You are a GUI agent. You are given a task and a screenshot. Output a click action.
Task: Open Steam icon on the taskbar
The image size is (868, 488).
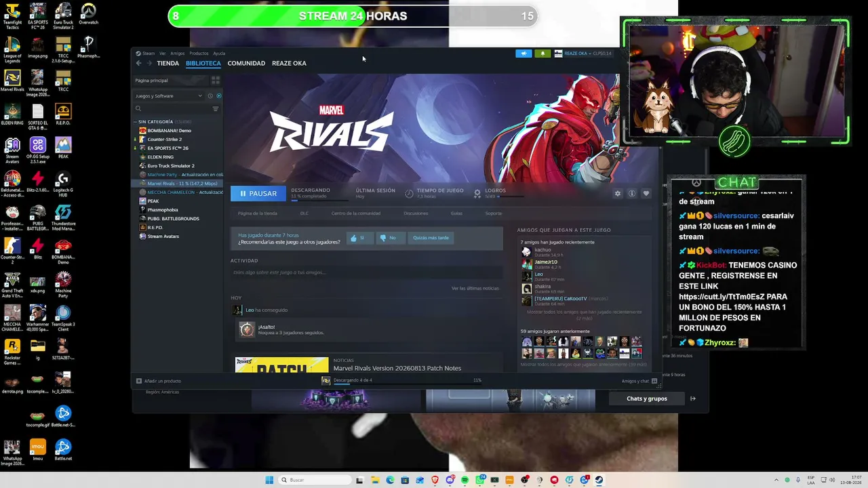[x=599, y=480]
